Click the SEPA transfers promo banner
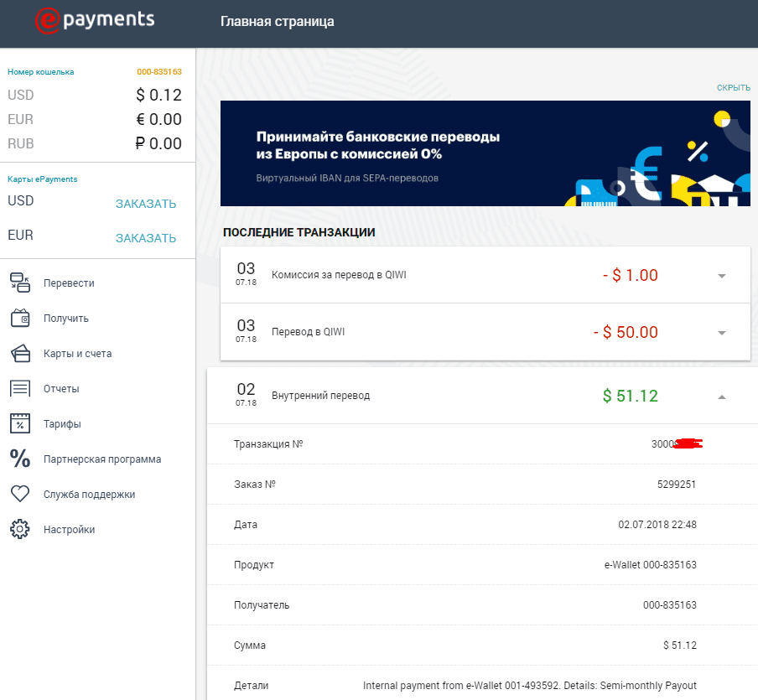Image resolution: width=758 pixels, height=700 pixels. pyautogui.click(x=485, y=153)
